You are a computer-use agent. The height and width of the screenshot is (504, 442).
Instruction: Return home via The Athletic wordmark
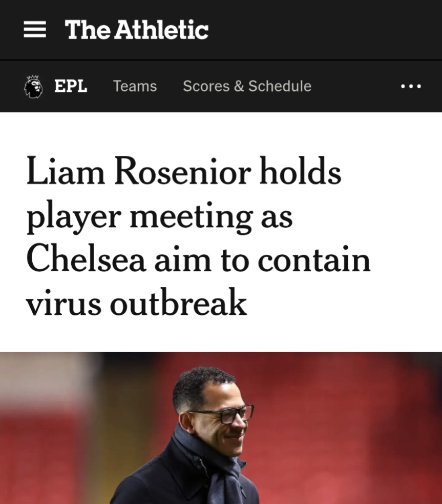tap(137, 30)
